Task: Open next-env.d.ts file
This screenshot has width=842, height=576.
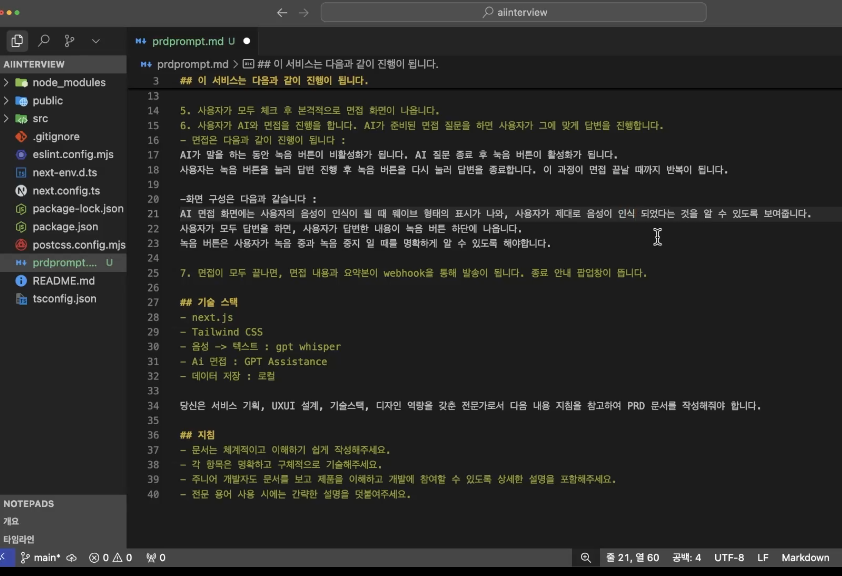Action: (x=63, y=172)
